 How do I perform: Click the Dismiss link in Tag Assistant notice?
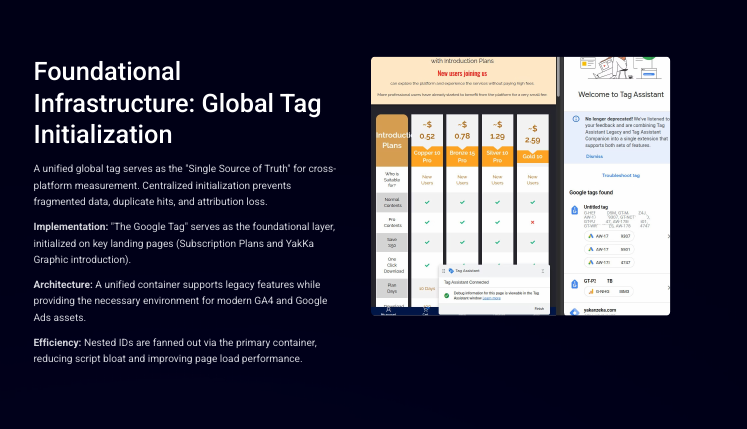pos(594,156)
